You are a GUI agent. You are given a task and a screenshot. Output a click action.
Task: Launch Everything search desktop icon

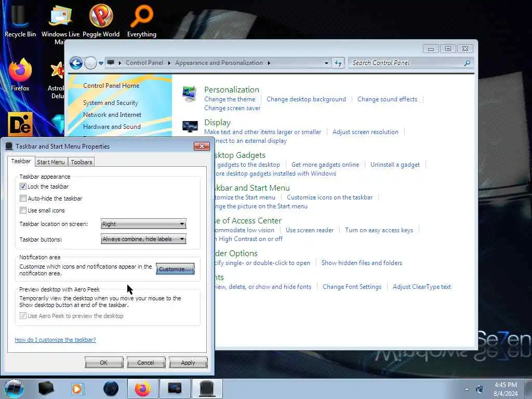tap(141, 20)
